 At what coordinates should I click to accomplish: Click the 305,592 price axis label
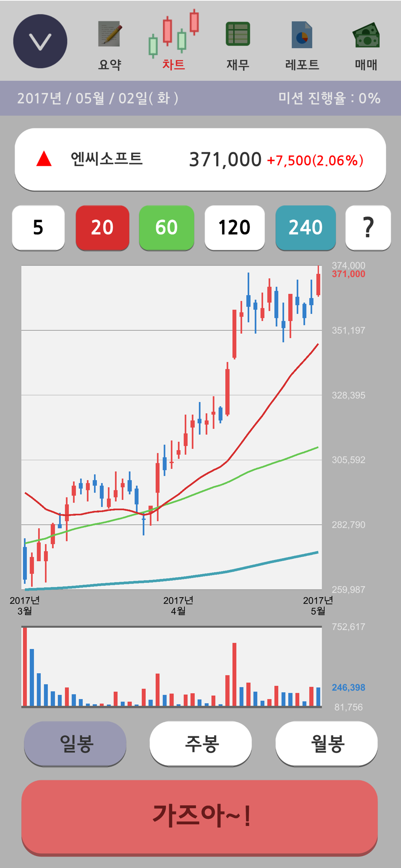[x=348, y=460]
